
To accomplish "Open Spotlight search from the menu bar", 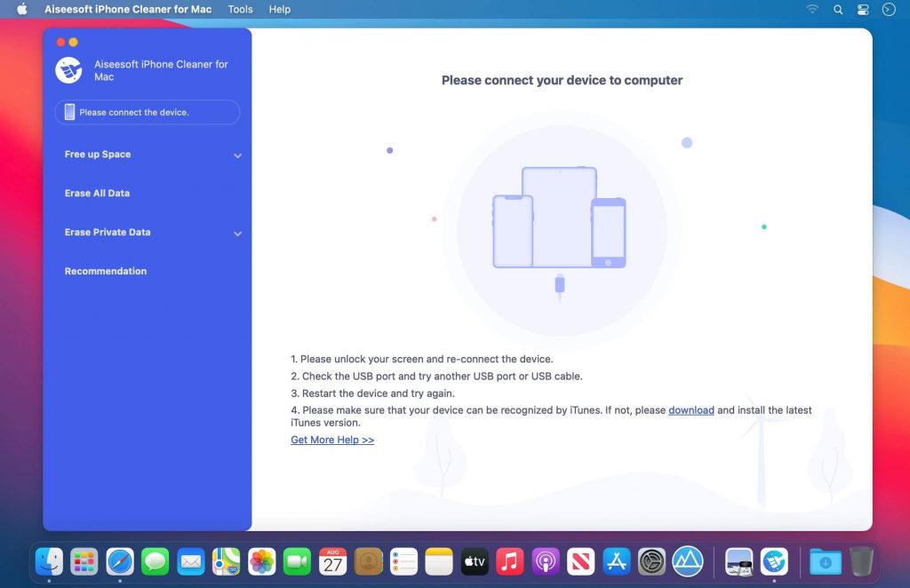I will coord(838,10).
